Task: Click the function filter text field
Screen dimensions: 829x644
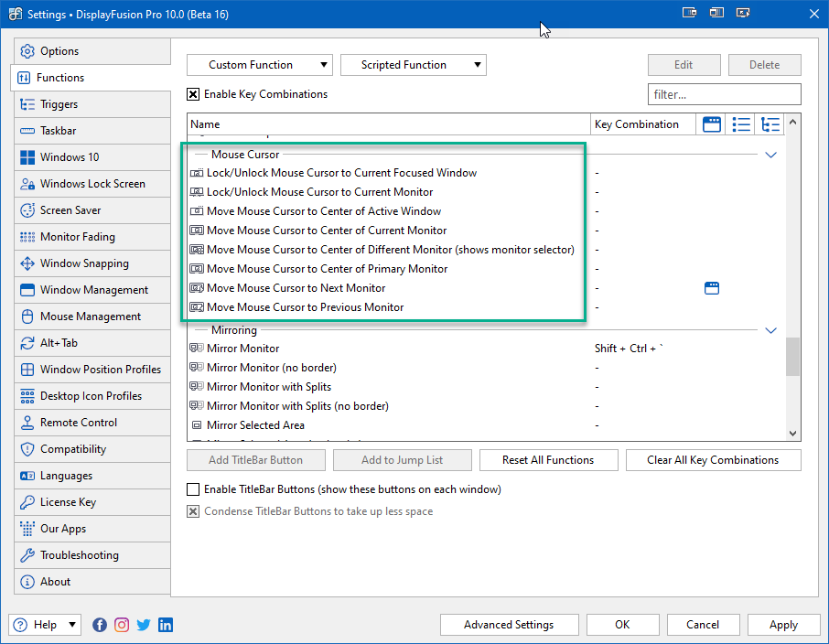Action: click(725, 94)
